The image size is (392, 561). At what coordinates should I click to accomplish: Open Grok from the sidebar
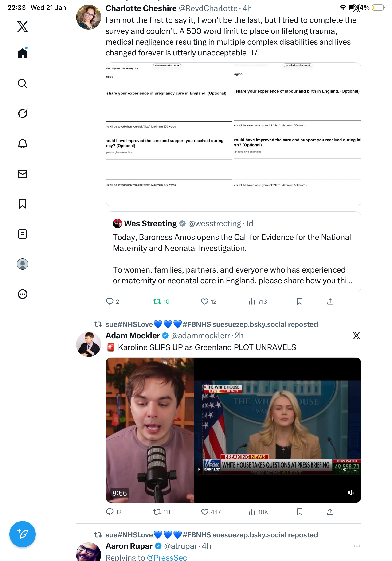click(23, 113)
